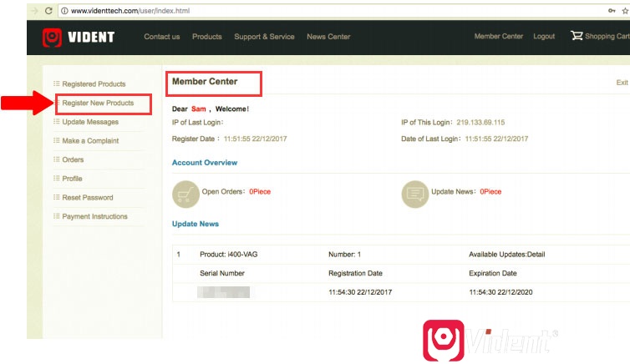The image size is (630, 364).
Task: Click the Expiration Date column header
Action: pos(493,273)
